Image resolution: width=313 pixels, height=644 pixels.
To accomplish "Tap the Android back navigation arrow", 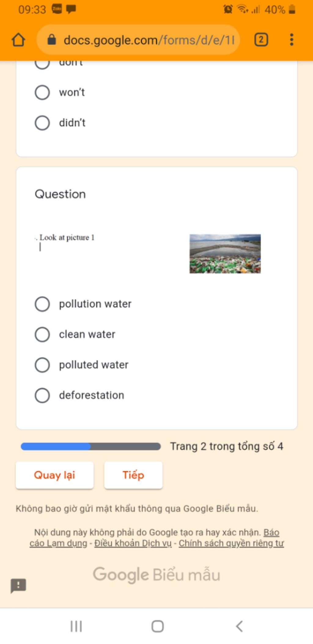I will tap(239, 626).
